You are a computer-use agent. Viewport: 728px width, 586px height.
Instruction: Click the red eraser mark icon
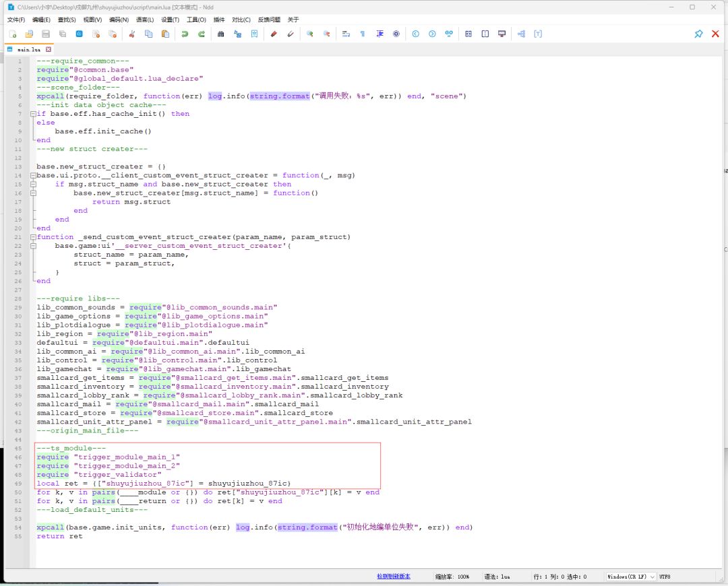pos(274,34)
